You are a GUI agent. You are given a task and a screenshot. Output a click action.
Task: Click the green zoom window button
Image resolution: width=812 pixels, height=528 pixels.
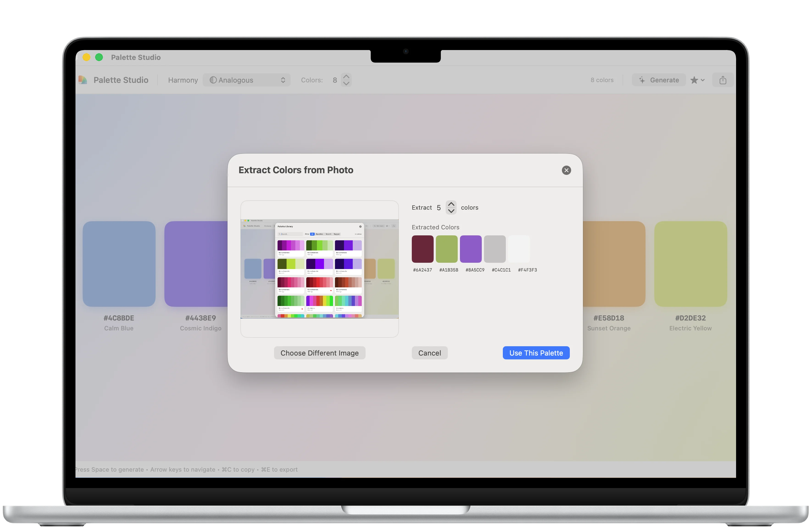pyautogui.click(x=99, y=57)
